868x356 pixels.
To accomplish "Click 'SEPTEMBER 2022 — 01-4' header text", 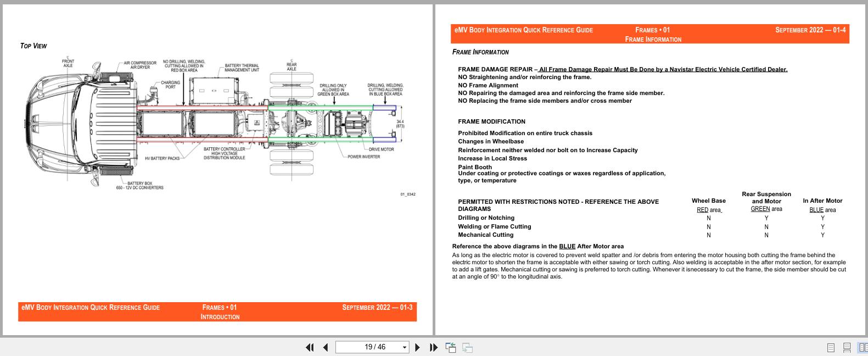I will (810, 30).
